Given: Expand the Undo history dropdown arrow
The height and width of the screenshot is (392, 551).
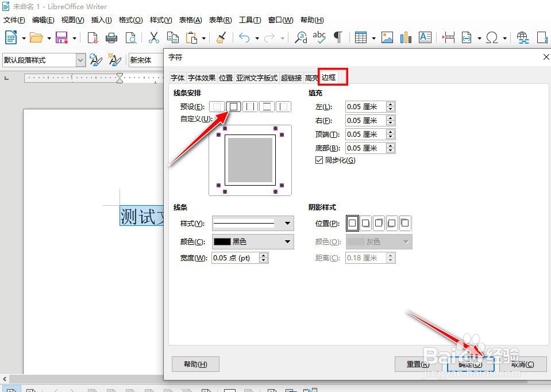Looking at the screenshot, I should pos(257,38).
